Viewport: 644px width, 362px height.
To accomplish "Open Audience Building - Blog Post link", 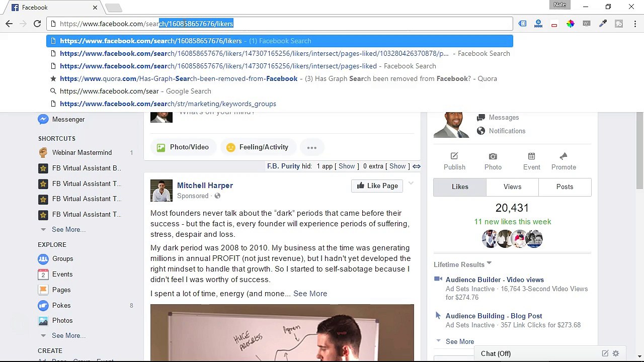I will [494, 316].
